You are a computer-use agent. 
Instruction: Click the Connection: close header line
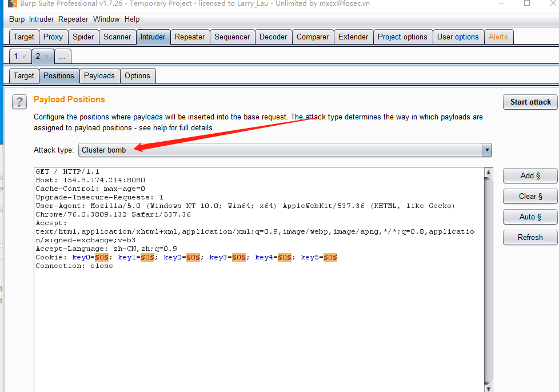coord(74,266)
